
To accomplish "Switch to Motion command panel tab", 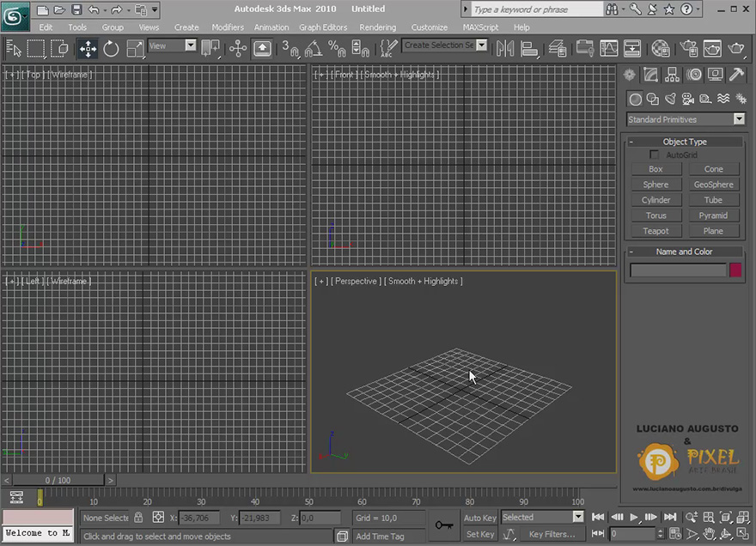I will coord(694,74).
